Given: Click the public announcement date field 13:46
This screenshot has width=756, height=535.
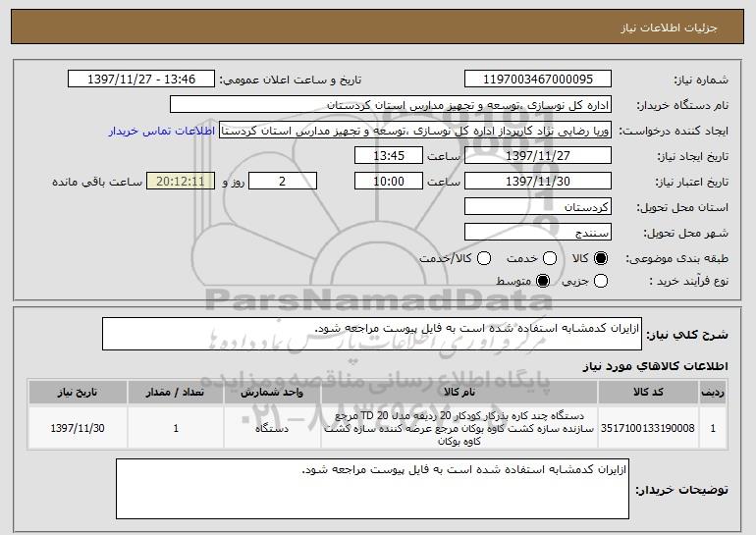Looking at the screenshot, I should 141,80.
